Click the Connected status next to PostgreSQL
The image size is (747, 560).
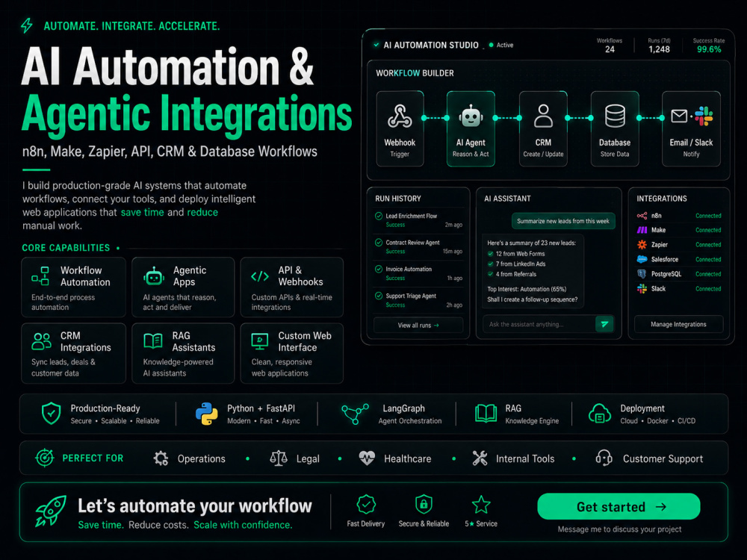[x=708, y=274]
